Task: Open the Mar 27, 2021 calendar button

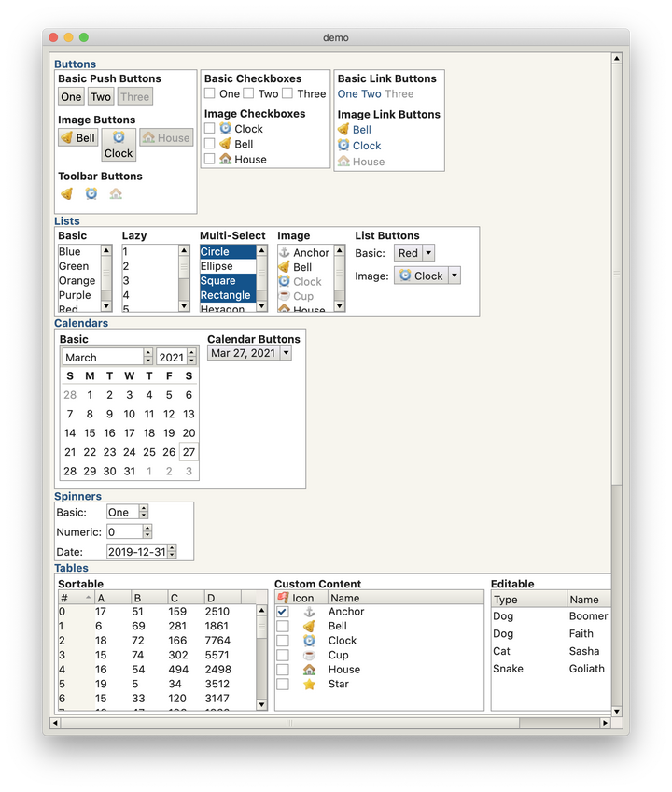Action: pos(249,353)
